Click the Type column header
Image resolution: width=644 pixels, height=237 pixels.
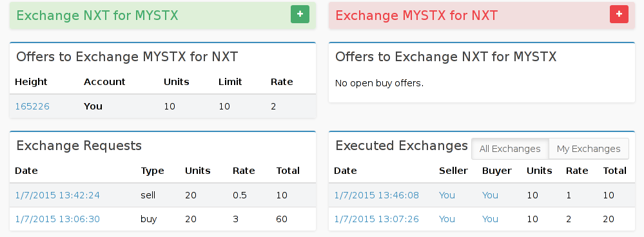(x=152, y=171)
